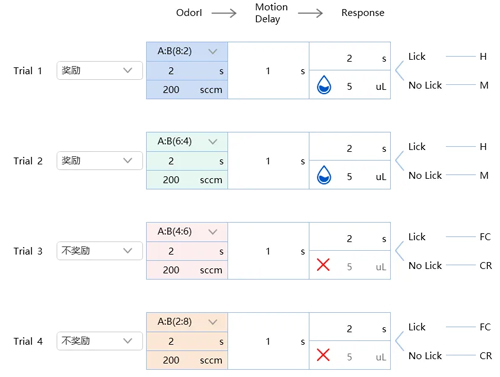
Task: Expand the A:B(8:2) odor selector
Action: pos(187,51)
